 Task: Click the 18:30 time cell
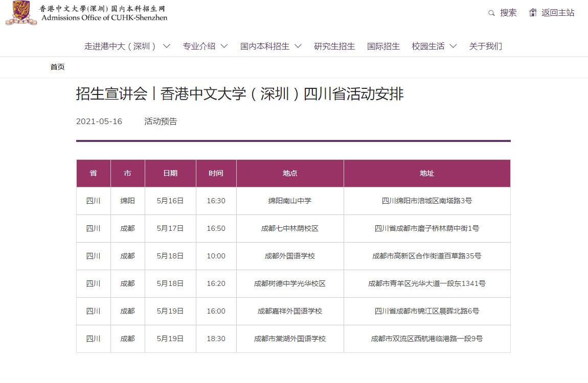216,339
